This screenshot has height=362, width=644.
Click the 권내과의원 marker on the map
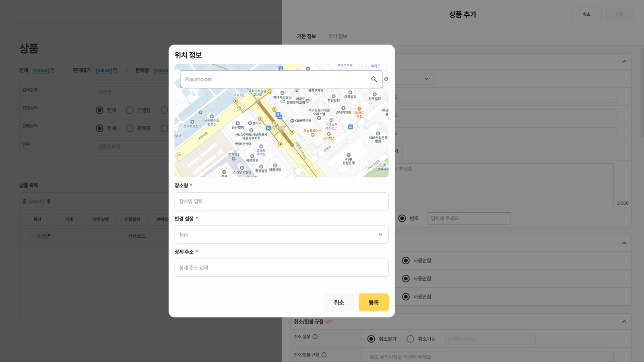(343, 108)
